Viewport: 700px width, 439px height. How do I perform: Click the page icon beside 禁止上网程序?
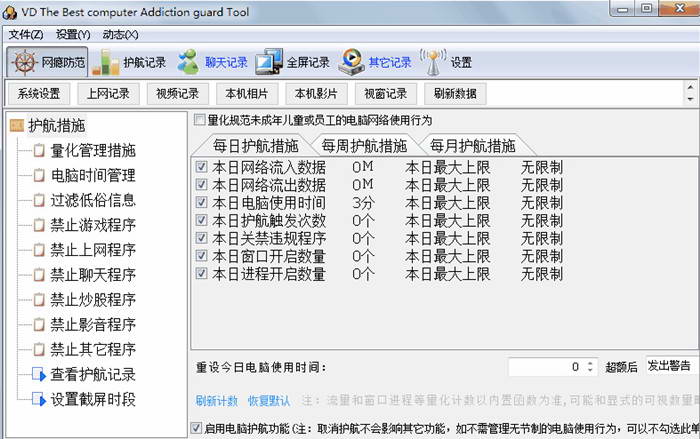coord(39,250)
